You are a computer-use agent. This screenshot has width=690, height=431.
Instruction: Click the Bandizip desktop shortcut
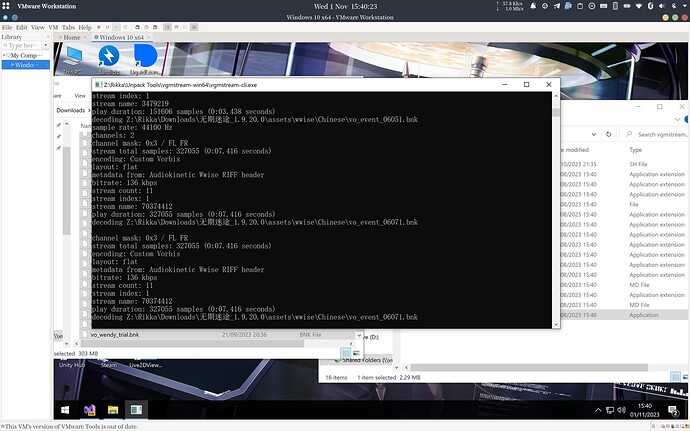pos(109,60)
